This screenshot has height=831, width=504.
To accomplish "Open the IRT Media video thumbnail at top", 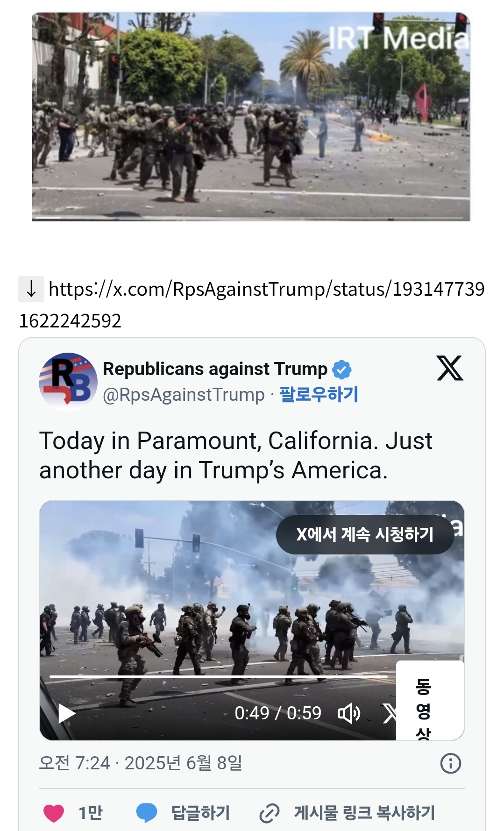I will [251, 116].
